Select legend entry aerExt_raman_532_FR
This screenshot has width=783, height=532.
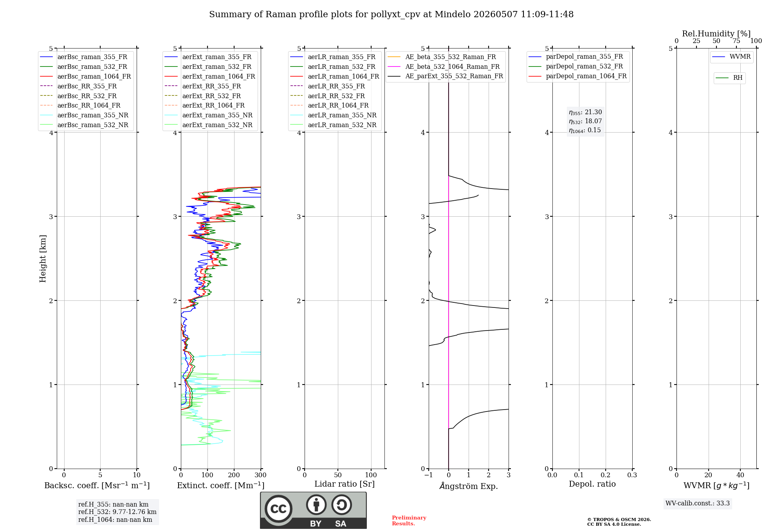208,67
